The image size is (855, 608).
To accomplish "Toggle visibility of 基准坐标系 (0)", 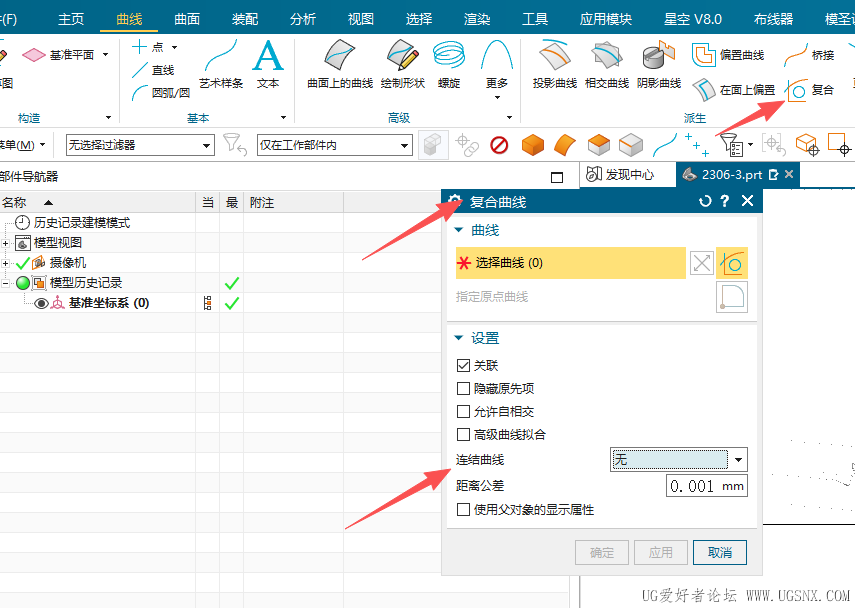I will coord(41,303).
